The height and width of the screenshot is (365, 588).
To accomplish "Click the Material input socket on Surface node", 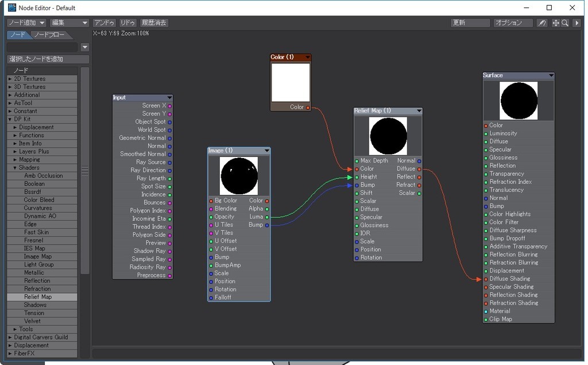I will (x=486, y=312).
